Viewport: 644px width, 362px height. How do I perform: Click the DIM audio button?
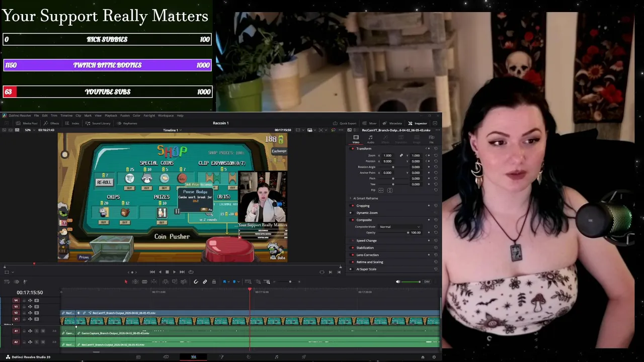click(427, 282)
